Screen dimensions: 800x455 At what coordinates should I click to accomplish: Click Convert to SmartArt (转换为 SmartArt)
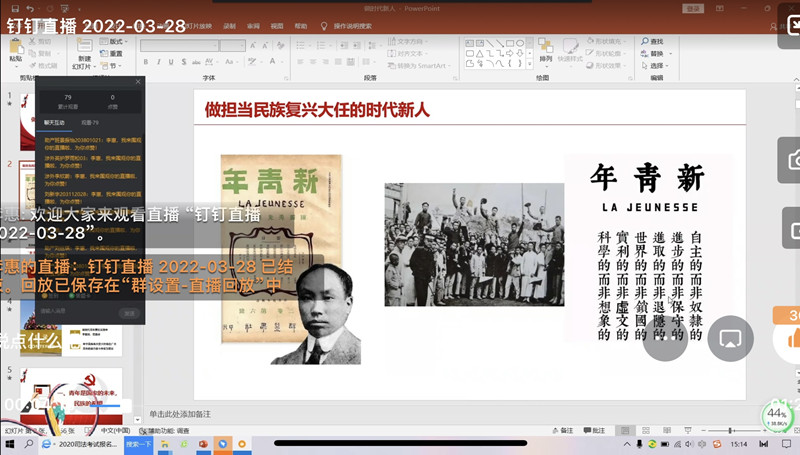pos(419,66)
